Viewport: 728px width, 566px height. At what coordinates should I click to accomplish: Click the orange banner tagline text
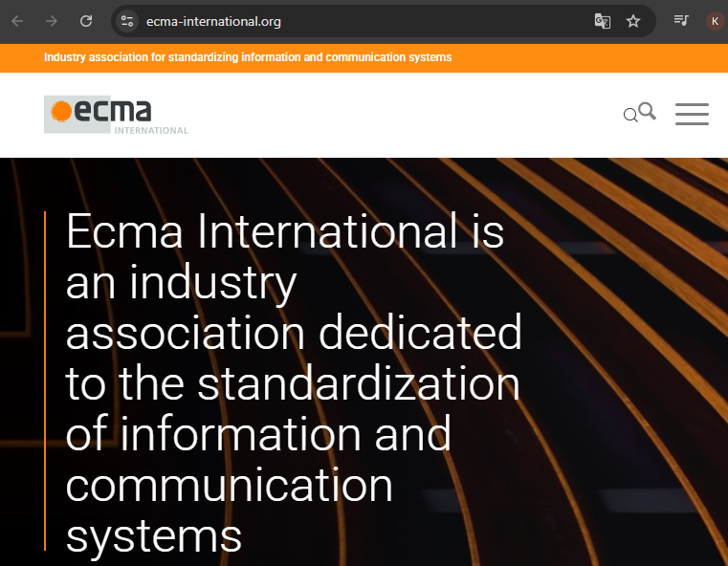click(248, 57)
